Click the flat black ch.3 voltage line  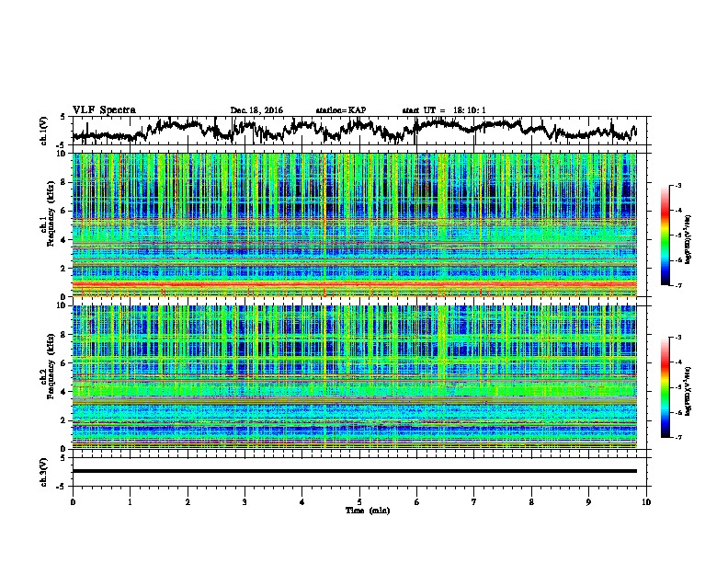pos(354,471)
